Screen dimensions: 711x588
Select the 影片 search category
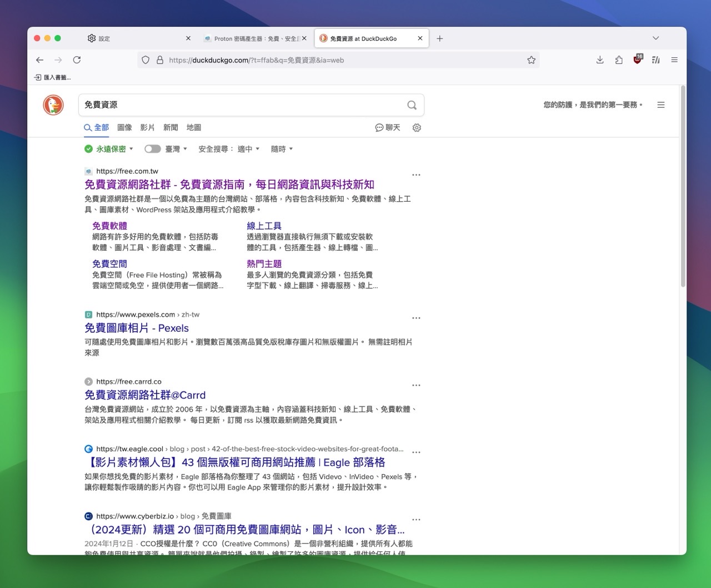(x=147, y=128)
